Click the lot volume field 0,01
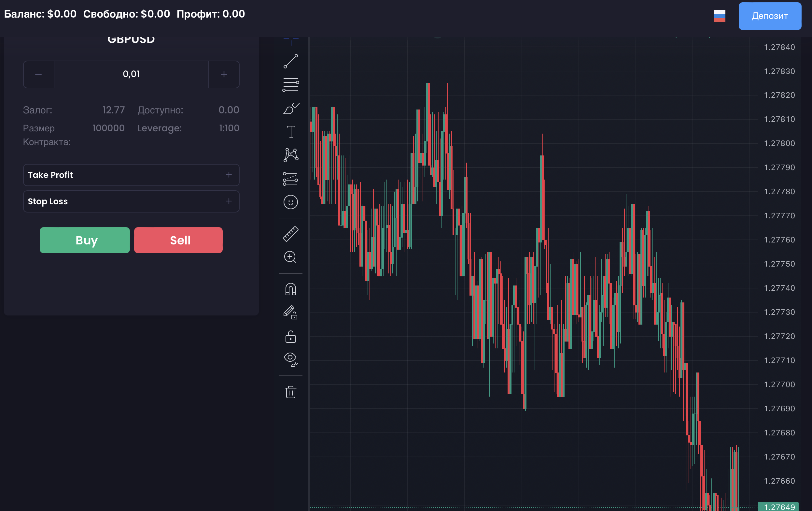The width and height of the screenshot is (812, 511). coord(131,74)
